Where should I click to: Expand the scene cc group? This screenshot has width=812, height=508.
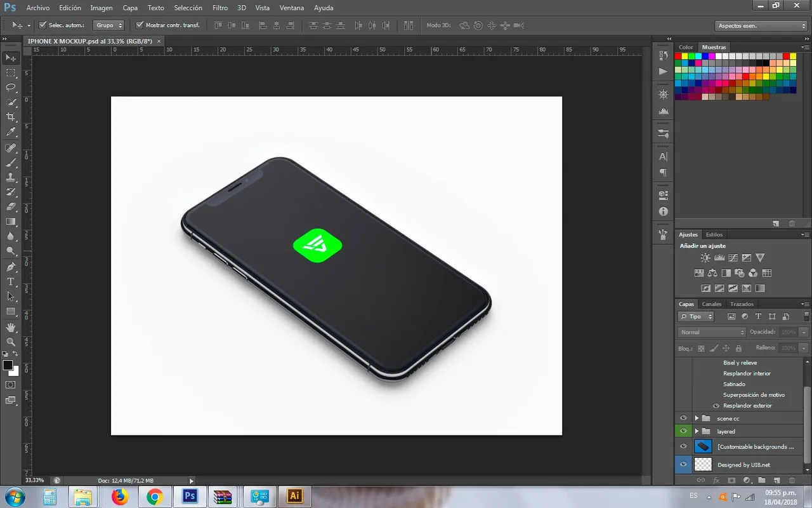pyautogui.click(x=697, y=418)
